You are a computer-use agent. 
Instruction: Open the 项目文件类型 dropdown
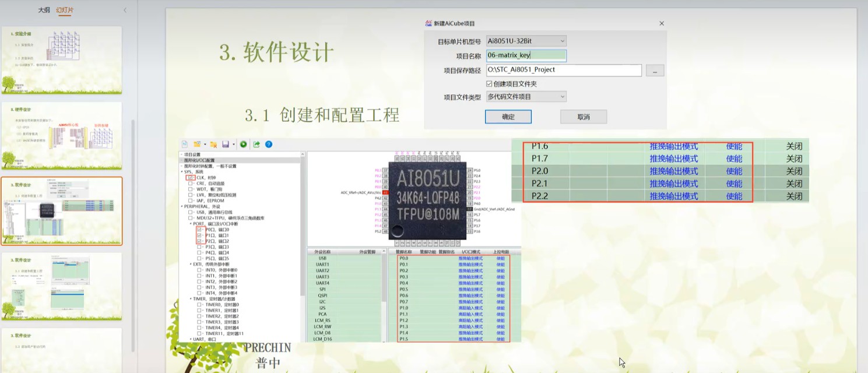[563, 96]
